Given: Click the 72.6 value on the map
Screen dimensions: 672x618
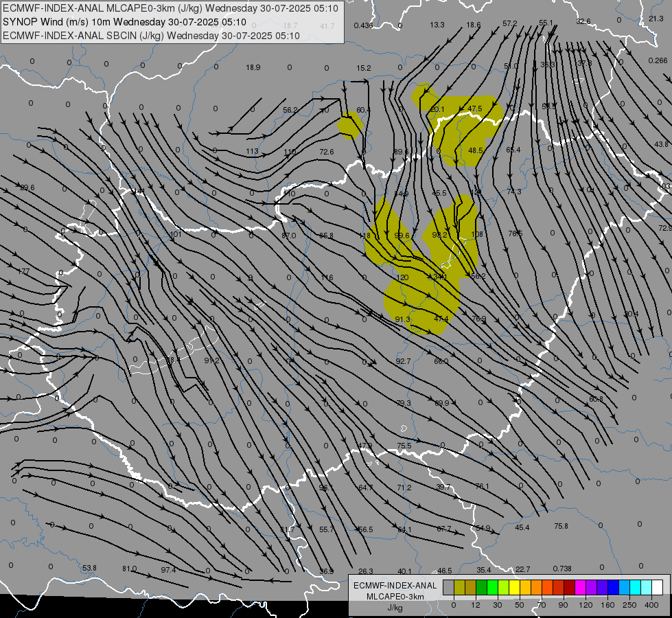Looking at the screenshot, I should 327,152.
